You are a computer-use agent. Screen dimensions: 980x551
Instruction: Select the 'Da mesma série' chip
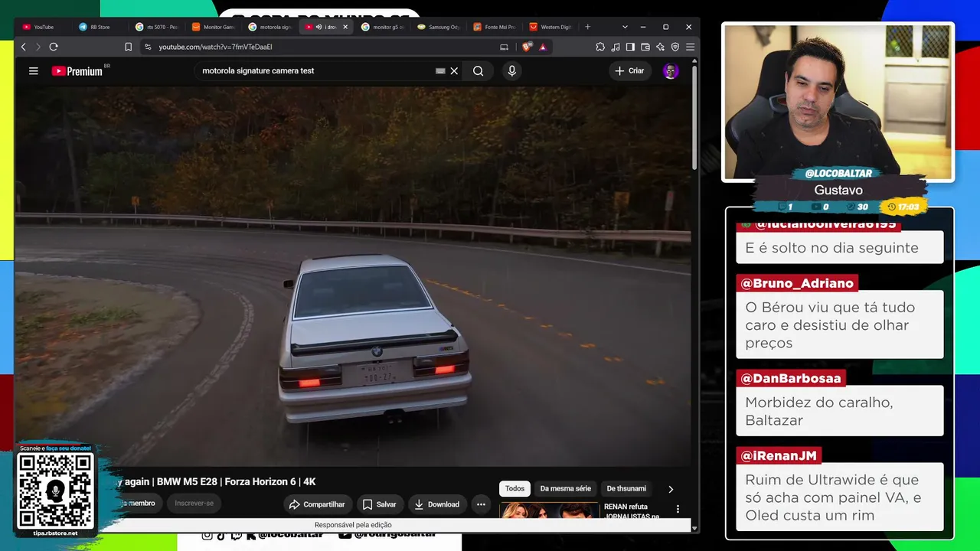coord(566,488)
